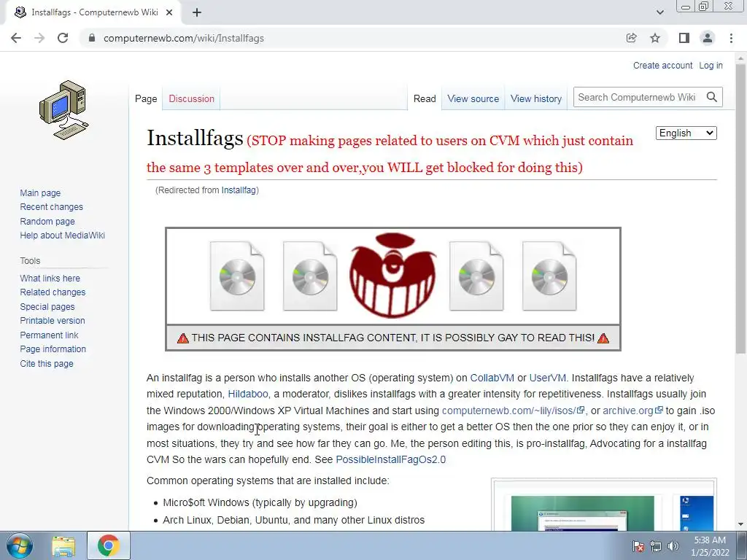Go to Main page in sidebar
Viewport: 747px width, 560px height.
point(40,192)
